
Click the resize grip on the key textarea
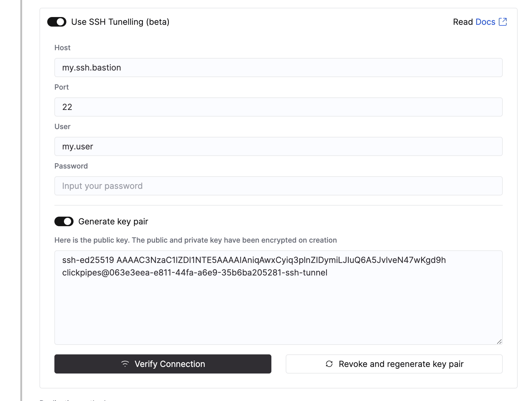[x=500, y=341]
